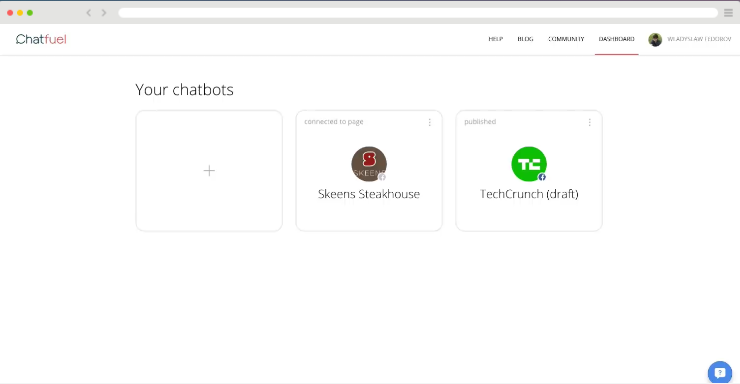The width and height of the screenshot is (740, 384).
Task: Open the Skeens Steakhouse chatbot title
Action: pos(369,194)
